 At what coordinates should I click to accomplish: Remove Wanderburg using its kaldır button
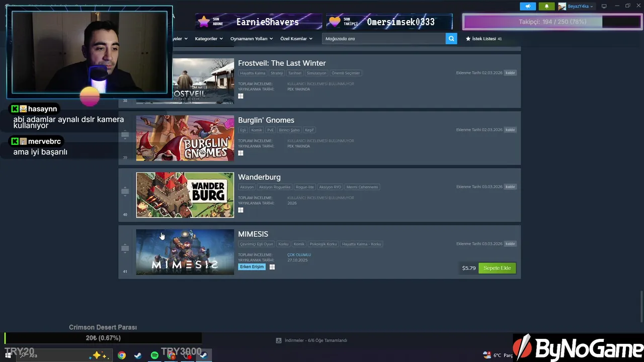tap(510, 187)
